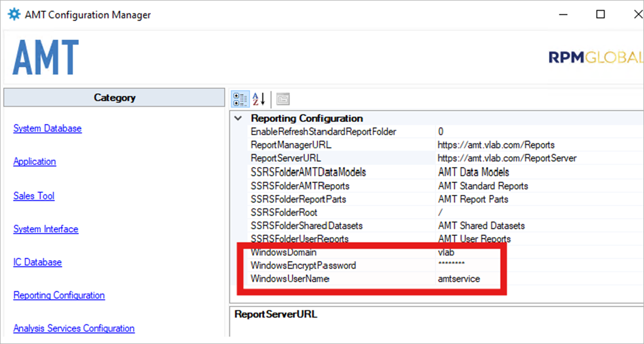Viewport: 644px width, 344px height.
Task: Select the SSRSFolderReportParts property
Action: 298,199
